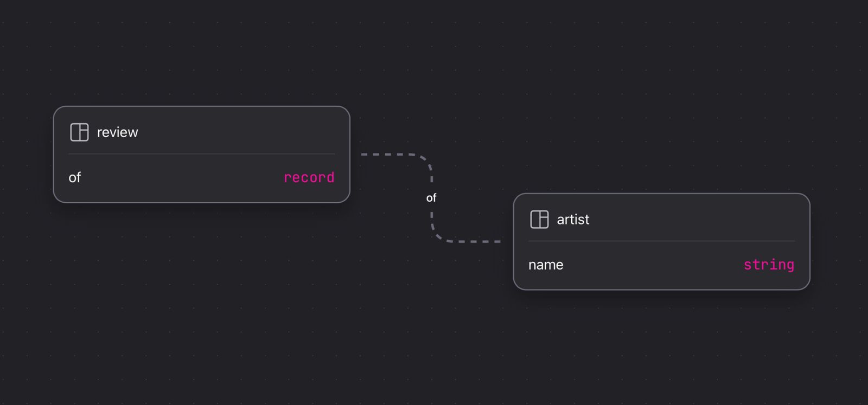Click the table icon on the review node
The width and height of the screenshot is (868, 405).
point(79,132)
